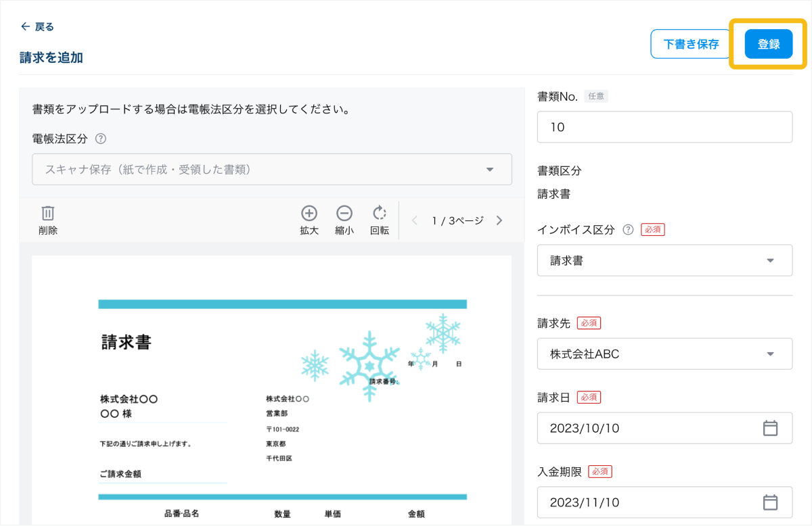Screen dimensions: 812x526
Task: Click the 下書き保存 button
Action: (691, 45)
